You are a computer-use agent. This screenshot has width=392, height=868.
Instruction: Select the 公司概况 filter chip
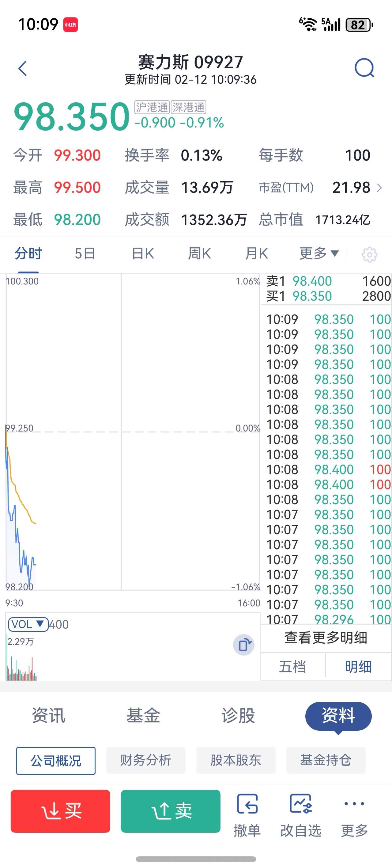pyautogui.click(x=56, y=760)
